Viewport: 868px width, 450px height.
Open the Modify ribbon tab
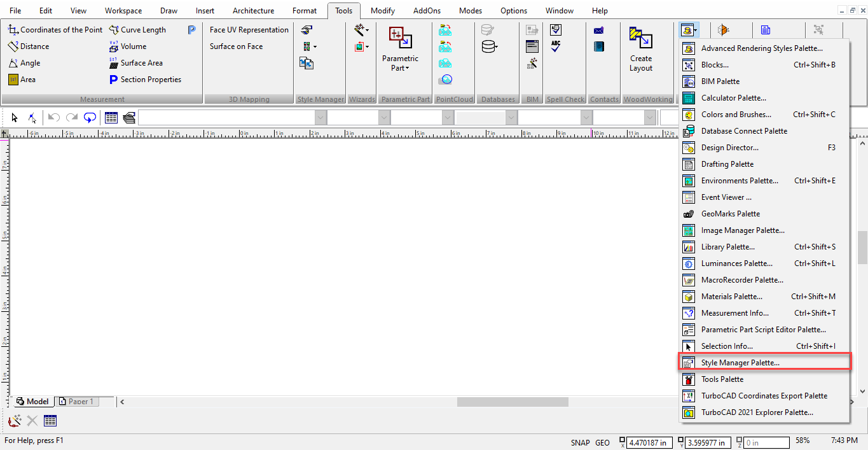pyautogui.click(x=382, y=11)
